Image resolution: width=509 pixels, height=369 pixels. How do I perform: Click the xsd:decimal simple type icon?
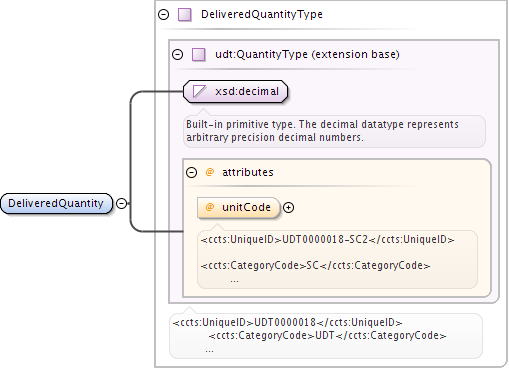click(x=199, y=91)
